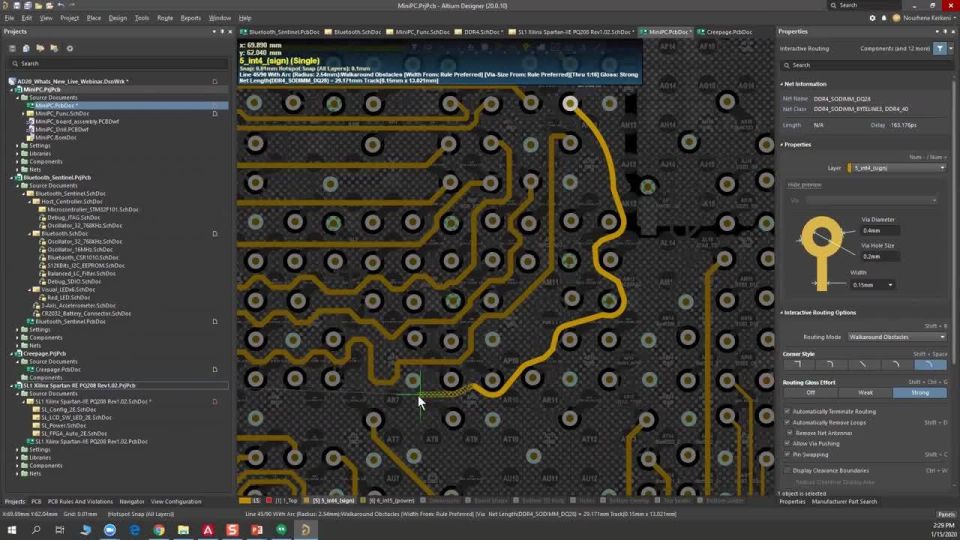Click the open folder icon in Projects toolbar

(40, 48)
